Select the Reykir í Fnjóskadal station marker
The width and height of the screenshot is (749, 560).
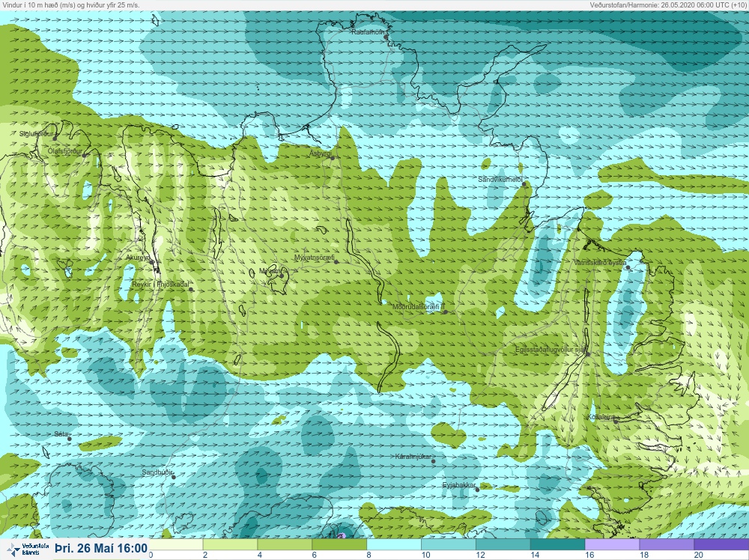190,289
